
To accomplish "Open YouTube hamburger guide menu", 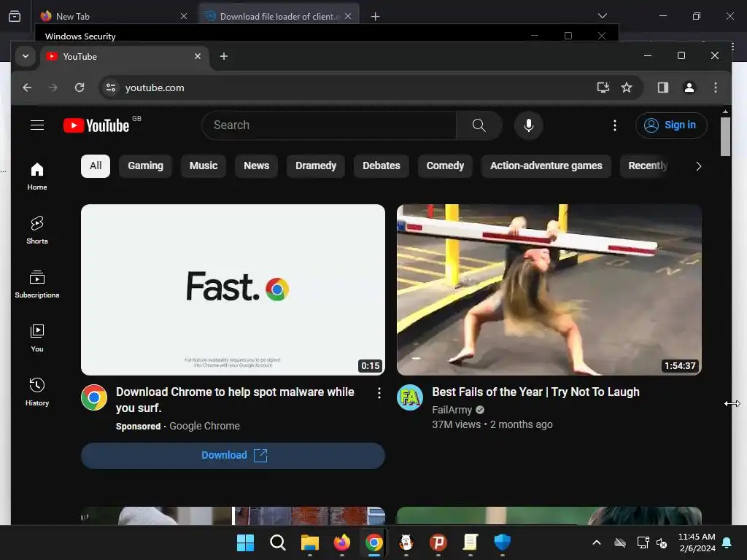I will point(37,125).
